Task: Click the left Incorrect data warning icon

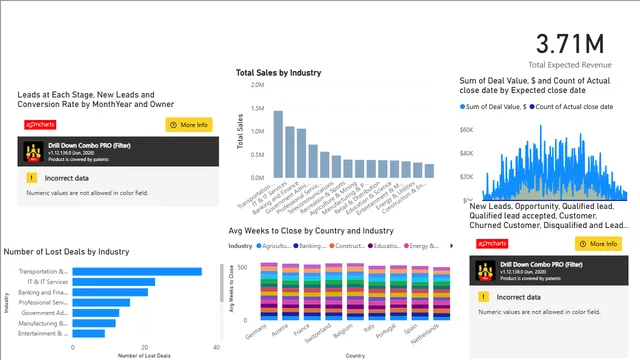Action: click(x=31, y=178)
